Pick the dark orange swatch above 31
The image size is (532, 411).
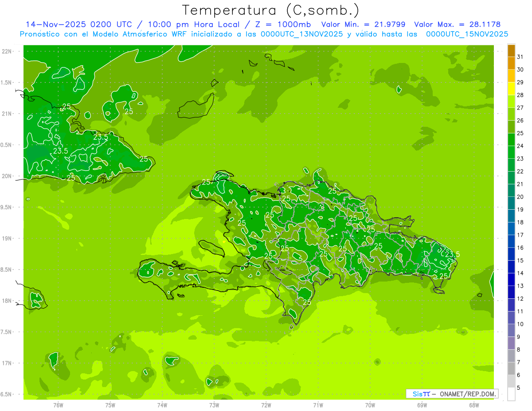tap(511, 51)
